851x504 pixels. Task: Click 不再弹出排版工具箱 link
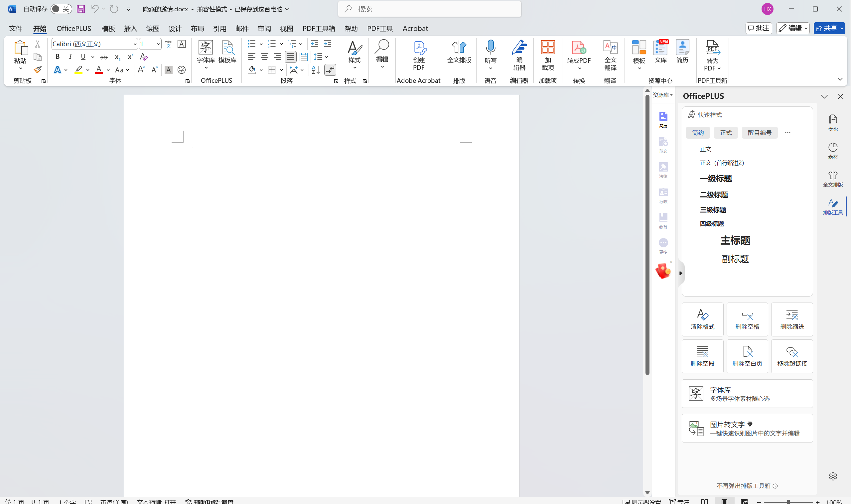coord(744,486)
